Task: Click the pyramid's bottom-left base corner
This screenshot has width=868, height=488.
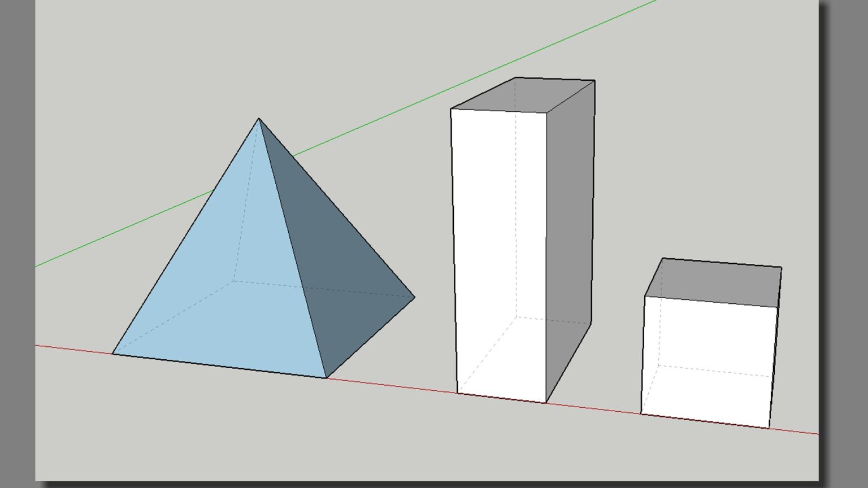Action: tap(113, 354)
